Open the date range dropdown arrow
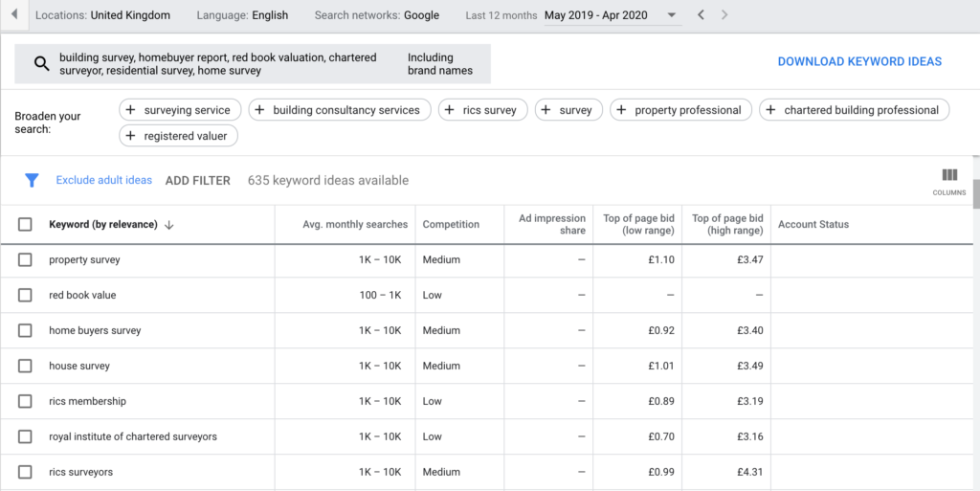This screenshot has width=980, height=491. tap(672, 15)
